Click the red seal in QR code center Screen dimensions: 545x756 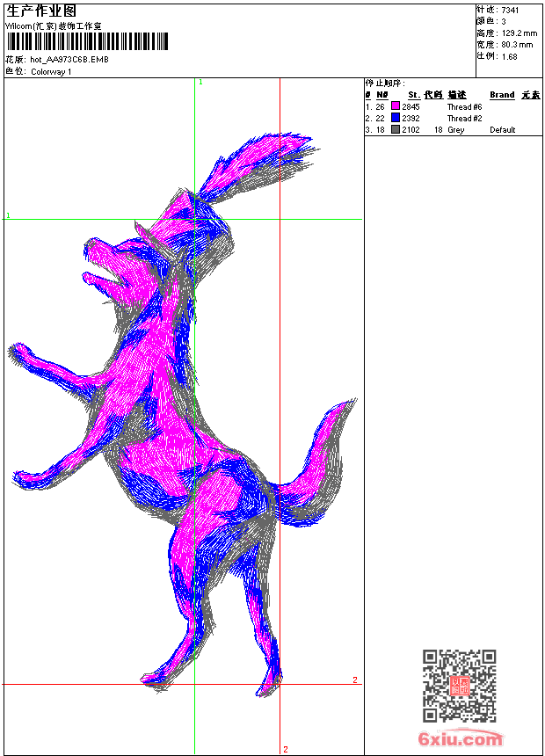460,687
